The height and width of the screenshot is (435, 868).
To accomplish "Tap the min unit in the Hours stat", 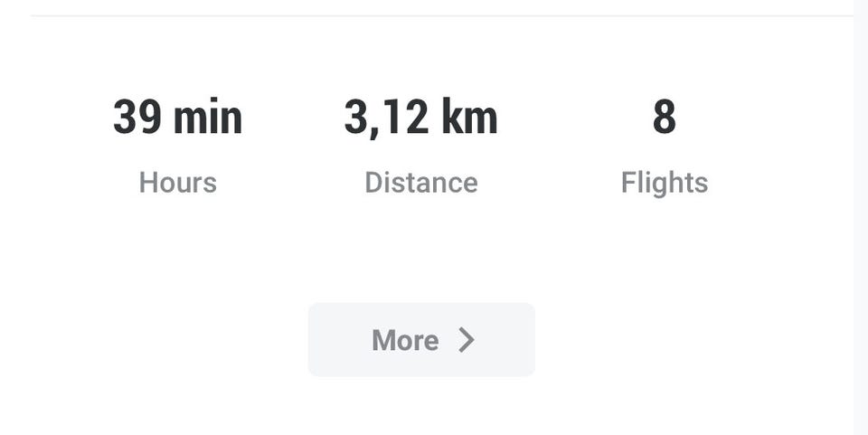I will [x=207, y=118].
